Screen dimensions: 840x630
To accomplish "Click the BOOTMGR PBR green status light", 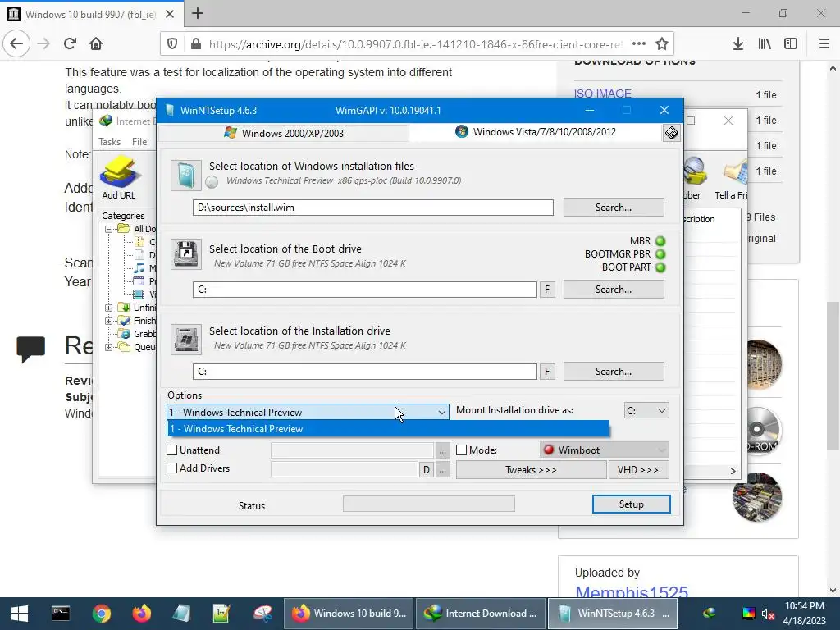I will pyautogui.click(x=660, y=254).
